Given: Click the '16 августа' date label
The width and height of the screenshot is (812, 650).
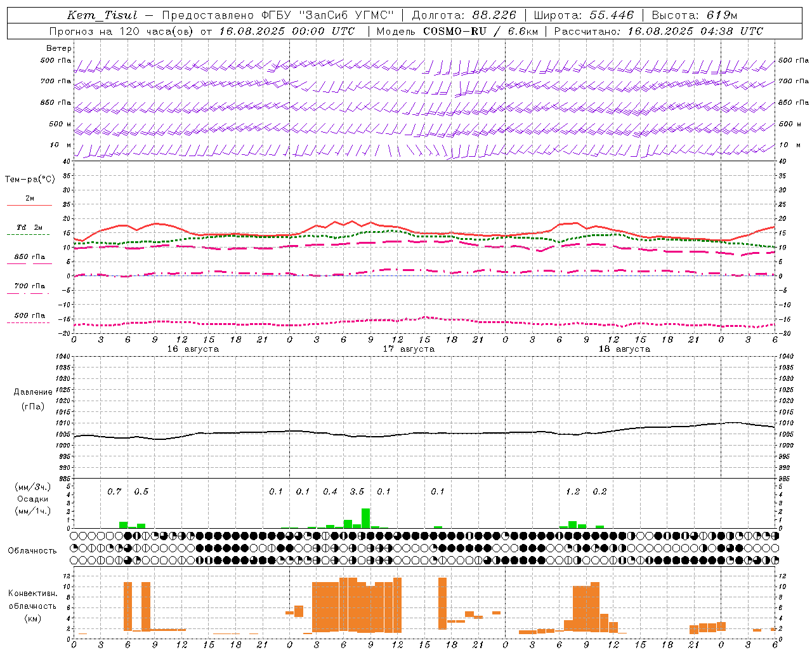Looking at the screenshot, I should click(193, 349).
